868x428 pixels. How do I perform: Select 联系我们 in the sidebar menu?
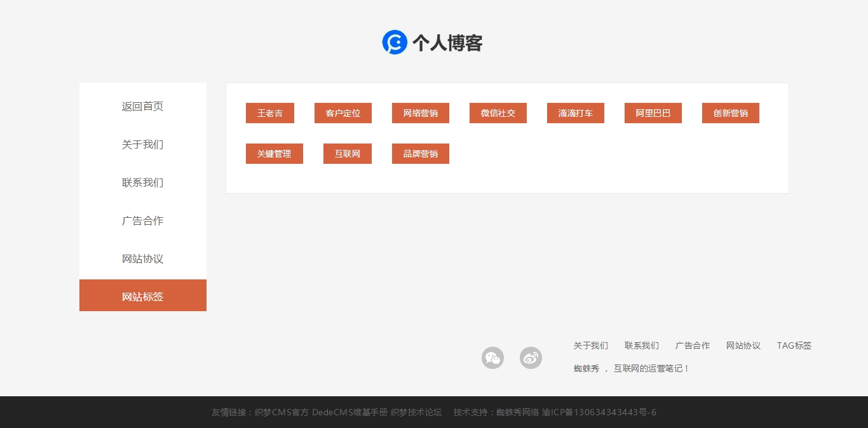point(142,182)
